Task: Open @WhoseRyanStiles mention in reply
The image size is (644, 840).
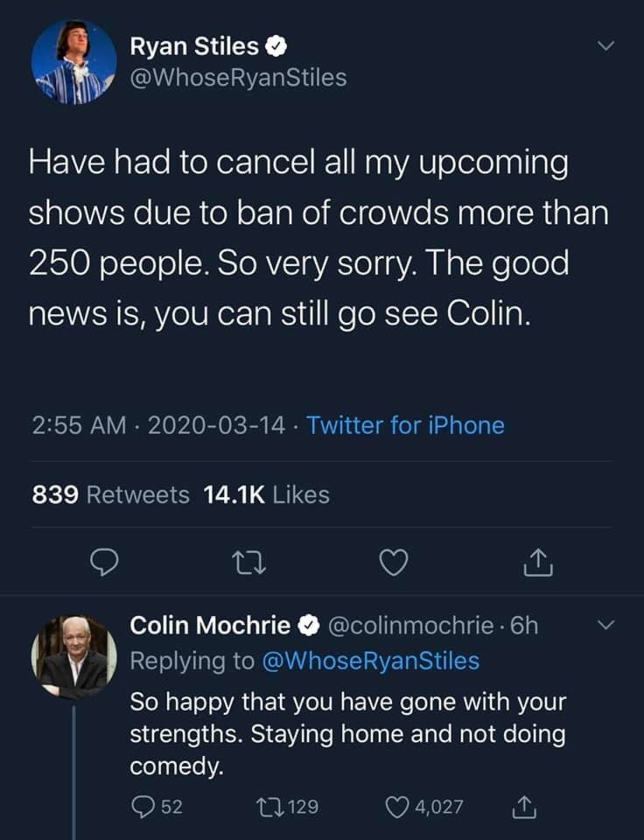Action: pos(370,661)
